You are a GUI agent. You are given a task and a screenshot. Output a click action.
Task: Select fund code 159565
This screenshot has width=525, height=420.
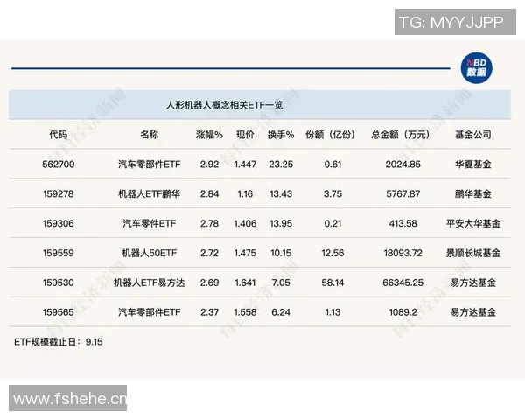pyautogui.click(x=59, y=312)
